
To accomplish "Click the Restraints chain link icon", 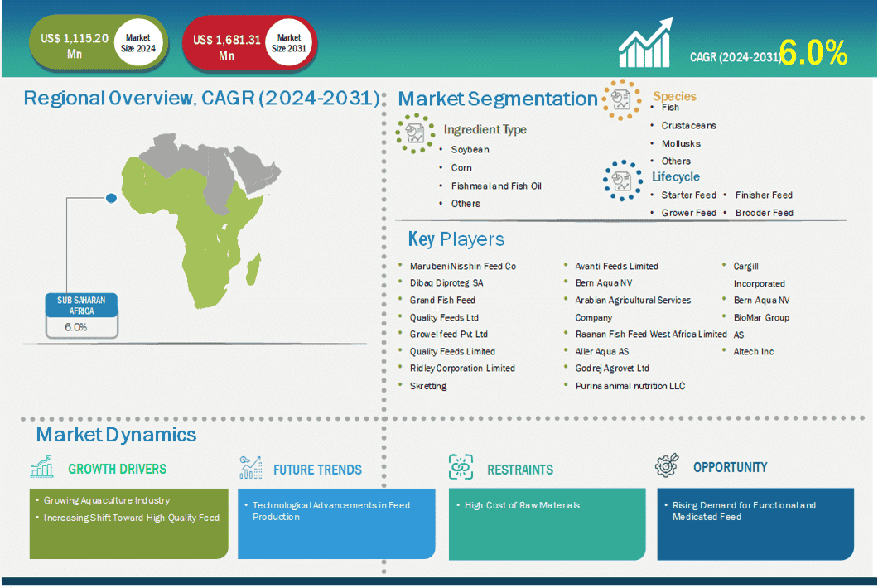I will pos(461,467).
